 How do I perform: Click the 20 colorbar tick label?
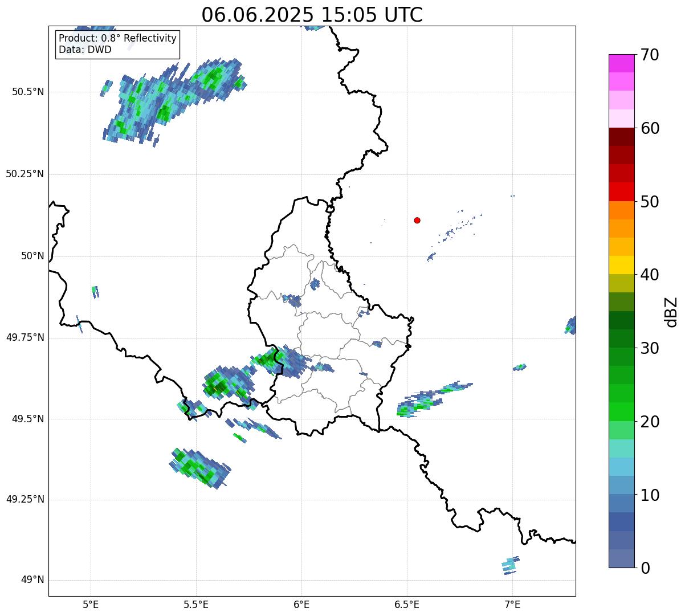[650, 422]
